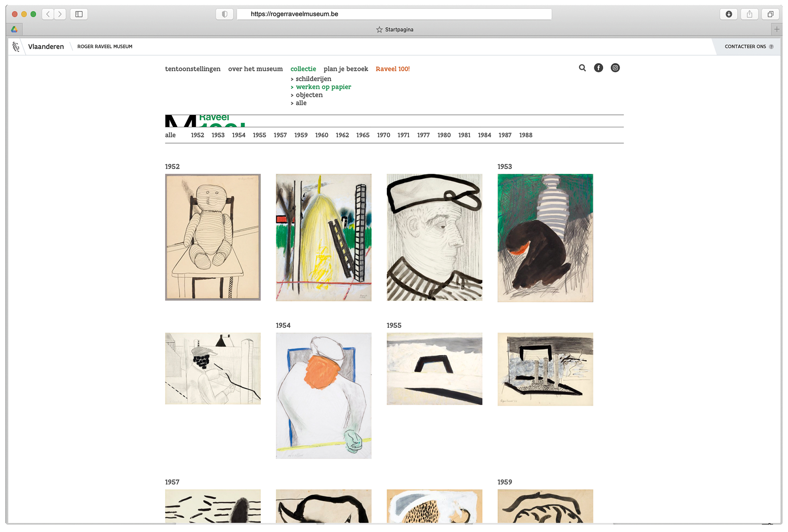
Task: Filter works by year 1971
Action: pyautogui.click(x=403, y=135)
